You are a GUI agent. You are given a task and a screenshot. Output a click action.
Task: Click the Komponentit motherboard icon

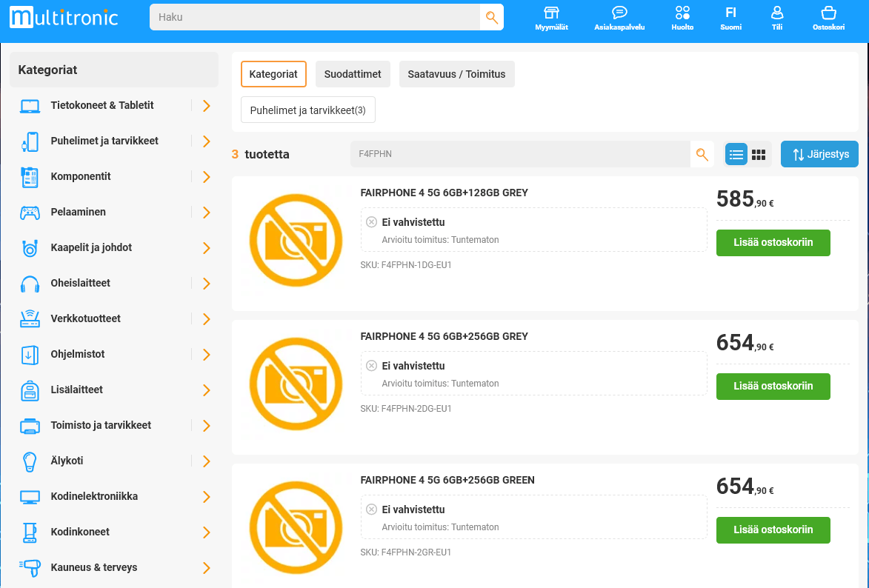pos(30,177)
